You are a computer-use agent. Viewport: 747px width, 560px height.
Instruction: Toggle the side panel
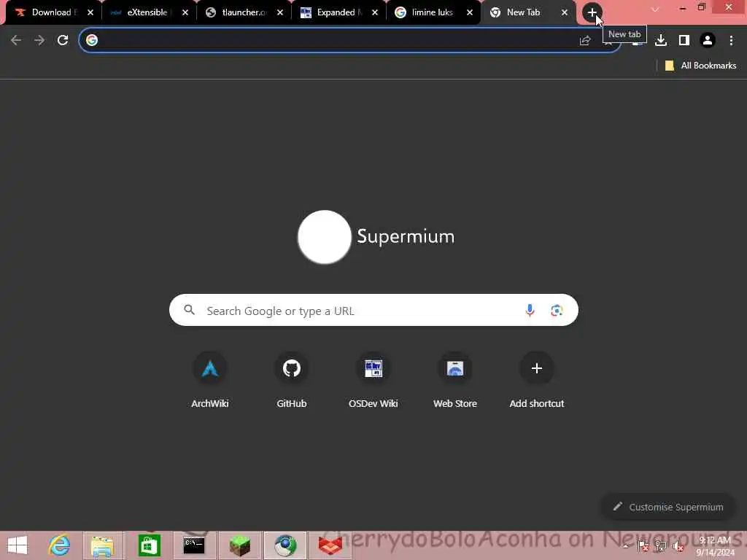click(684, 40)
